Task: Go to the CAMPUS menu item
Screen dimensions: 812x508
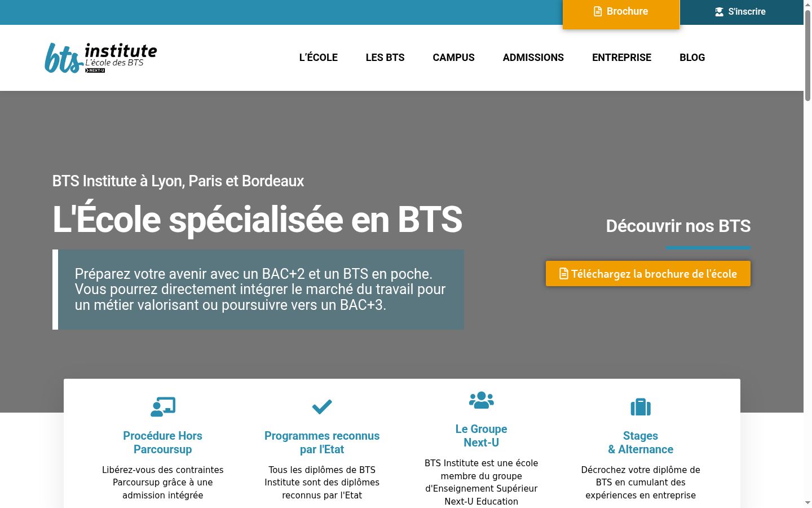Action: point(454,58)
